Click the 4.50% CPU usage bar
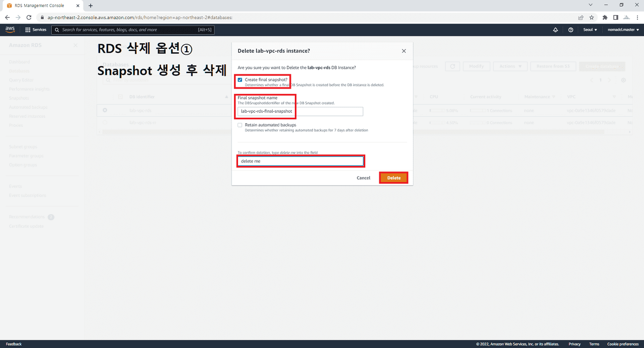The width and height of the screenshot is (644, 348). tap(438, 122)
